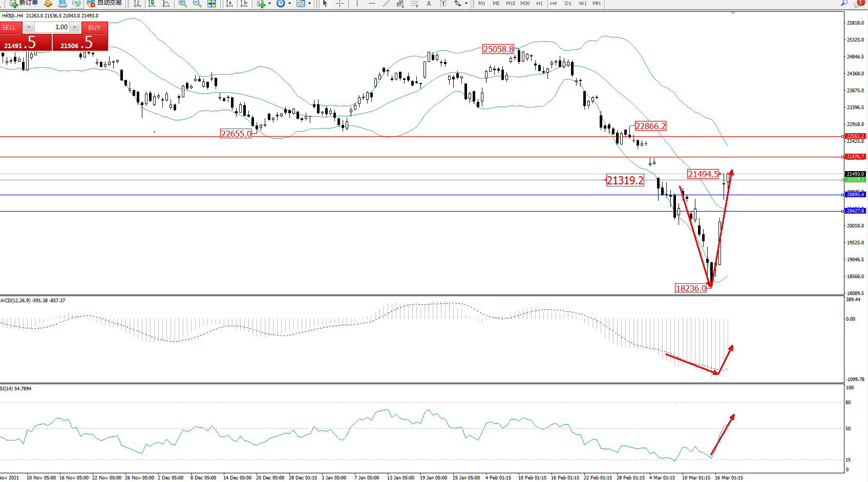Select the Fibonacci Retracement tool
Screen dimensions: 868x482
coord(415,4)
